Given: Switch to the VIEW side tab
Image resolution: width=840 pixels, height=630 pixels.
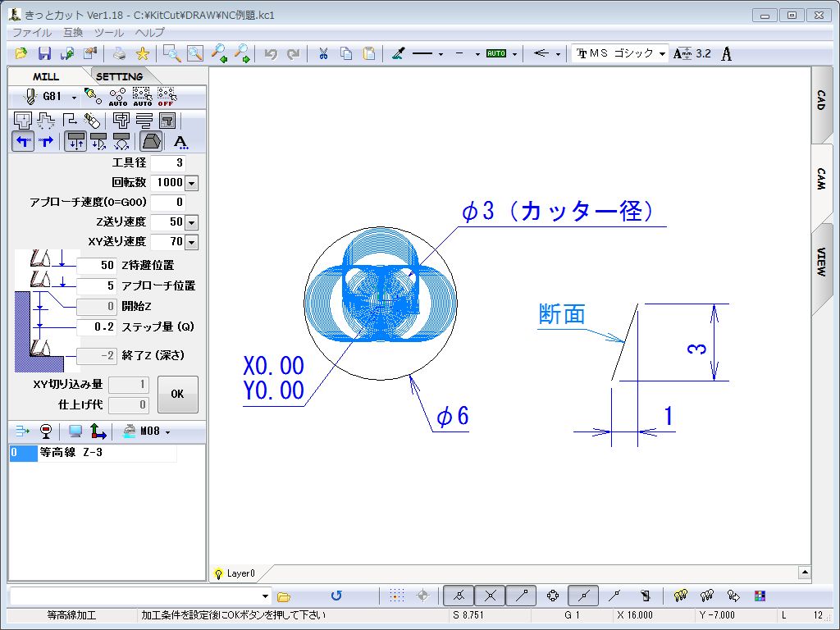Looking at the screenshot, I should coord(821,262).
